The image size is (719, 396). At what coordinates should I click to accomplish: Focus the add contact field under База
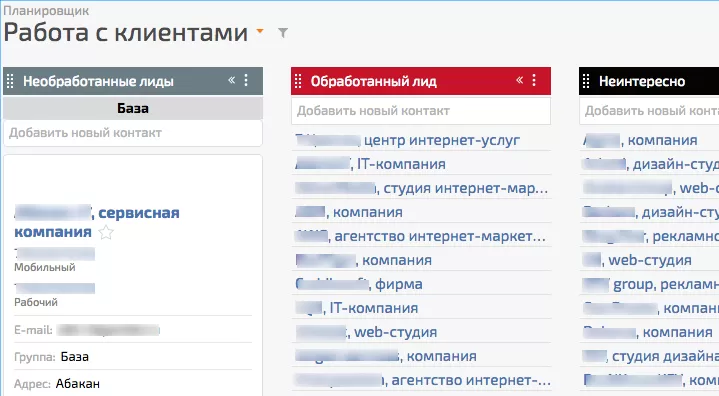coord(133,133)
